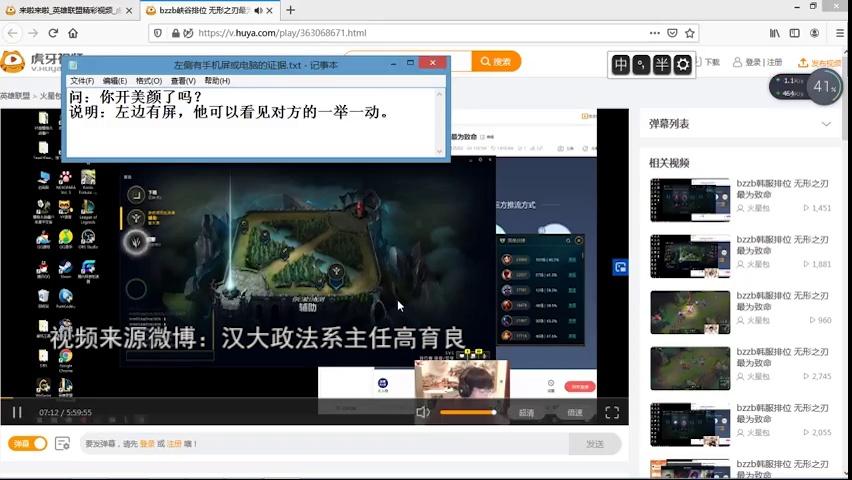Enter fullscreen mode in video player
Screen dimensions: 852x480
pos(612,412)
